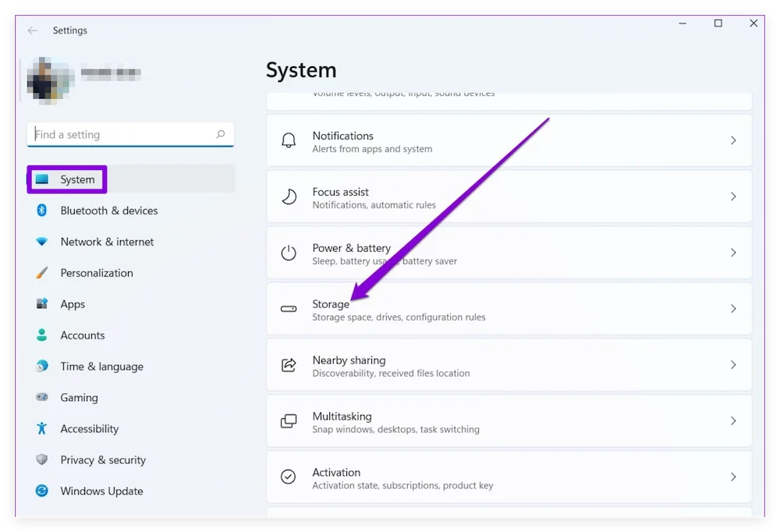Click the Windows Update sync icon
Image resolution: width=780 pixels, height=532 pixels.
(42, 491)
